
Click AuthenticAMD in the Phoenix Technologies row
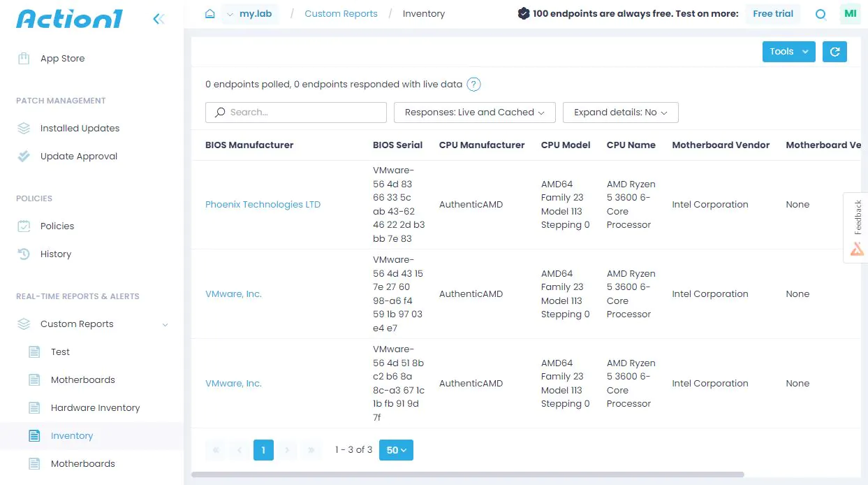[x=471, y=205]
